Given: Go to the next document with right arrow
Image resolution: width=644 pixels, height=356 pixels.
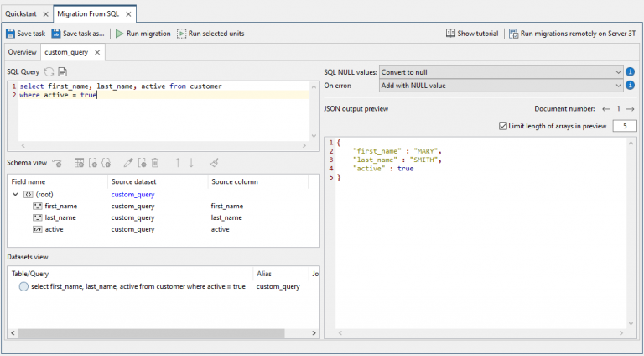Looking at the screenshot, I should [631, 109].
